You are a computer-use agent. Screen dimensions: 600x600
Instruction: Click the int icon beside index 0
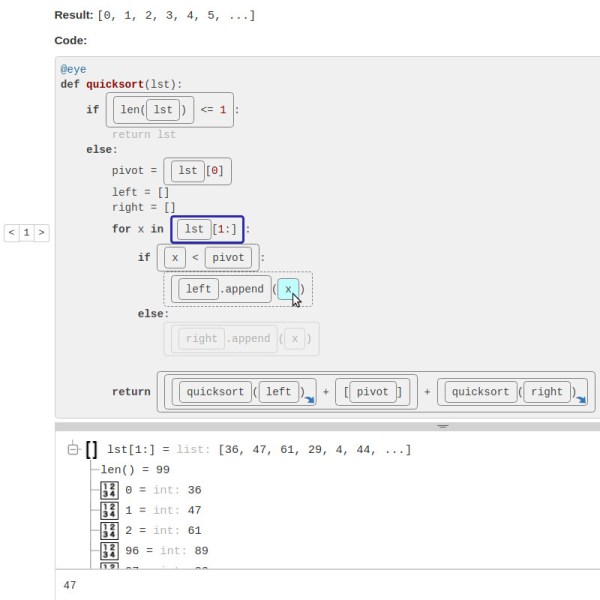pyautogui.click(x=109, y=490)
